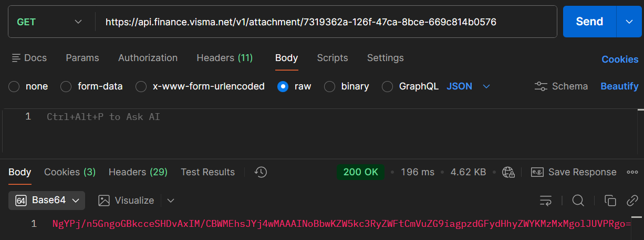Expand the Send button arrow options
This screenshot has width=644, height=240.
click(629, 22)
